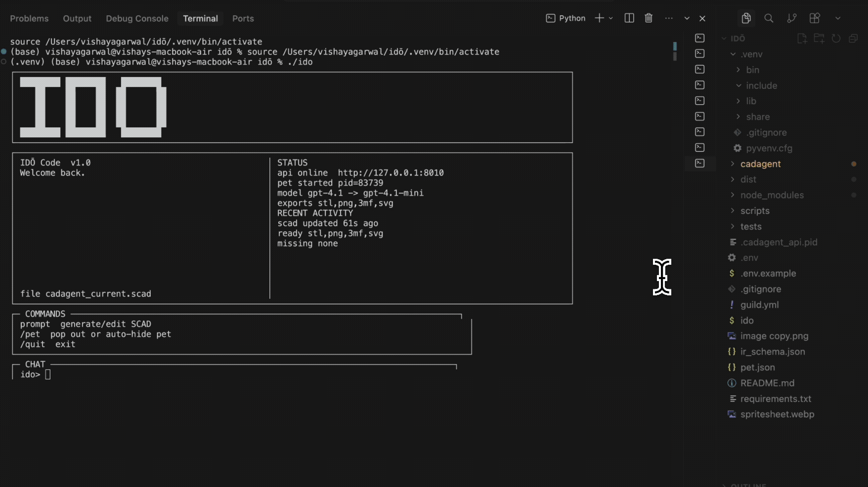Viewport: 868px width, 487px height.
Task: Open terminal more actions ellipsis
Action: click(669, 18)
